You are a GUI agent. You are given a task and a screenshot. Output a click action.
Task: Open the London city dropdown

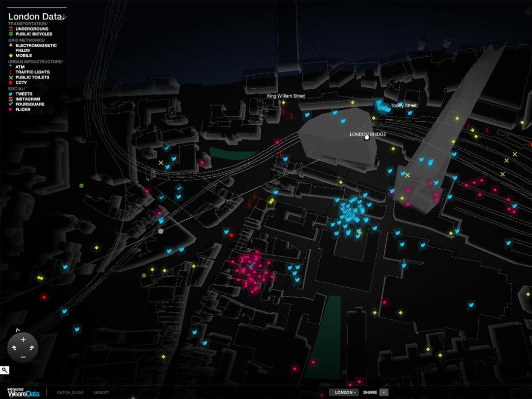tap(343, 393)
